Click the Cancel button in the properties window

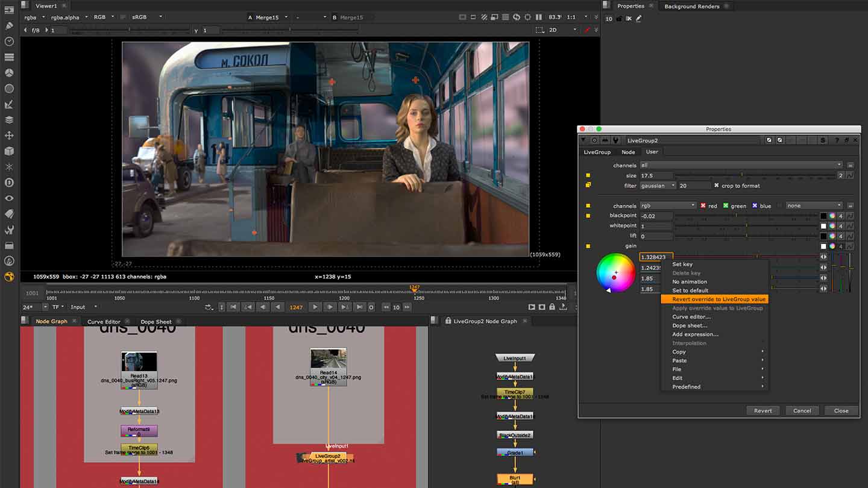pos(802,410)
